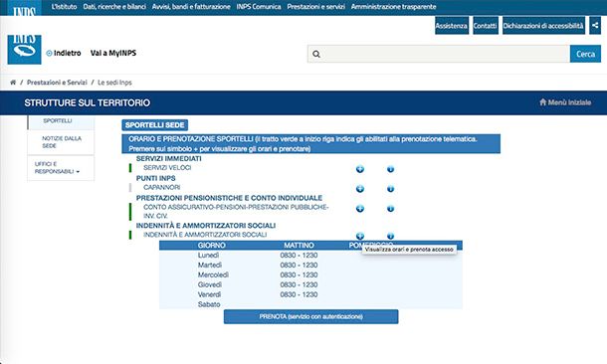Click the INPS logo

(25, 50)
